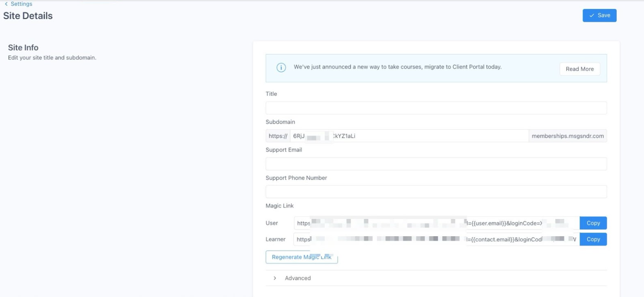This screenshot has width=644, height=297.
Task: Click the memberships.msgsndr.com domain suffix
Action: pos(567,136)
